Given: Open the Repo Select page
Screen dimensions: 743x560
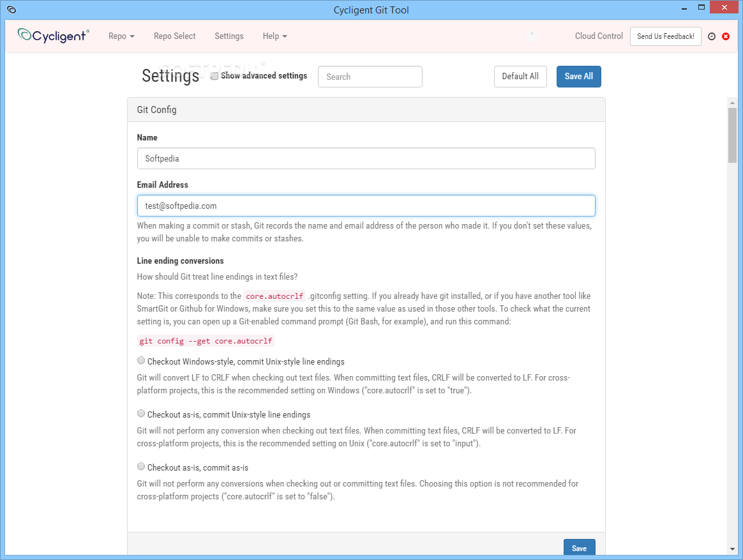Looking at the screenshot, I should (174, 36).
